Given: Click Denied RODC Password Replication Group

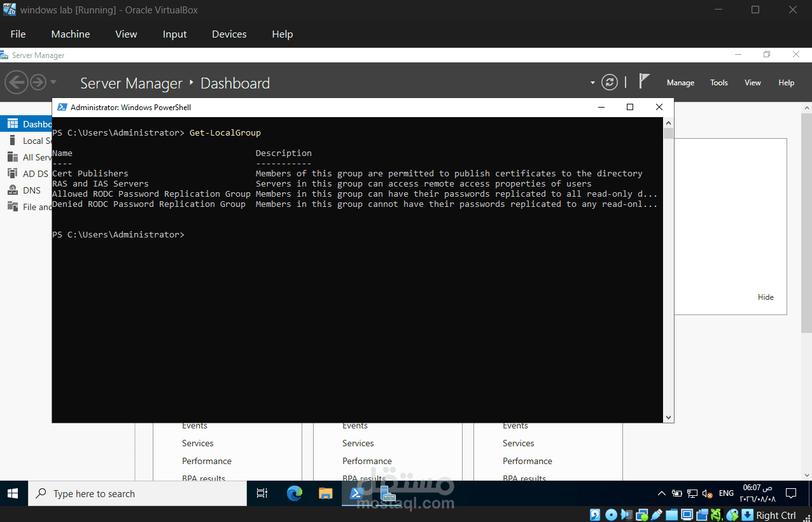Looking at the screenshot, I should (x=149, y=204).
